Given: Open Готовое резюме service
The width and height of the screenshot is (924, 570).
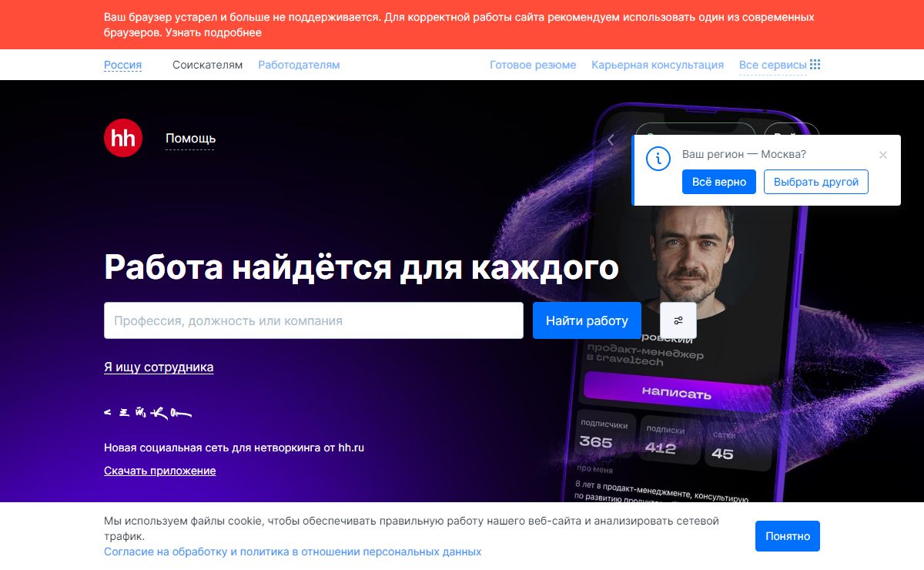Looking at the screenshot, I should 533,65.
